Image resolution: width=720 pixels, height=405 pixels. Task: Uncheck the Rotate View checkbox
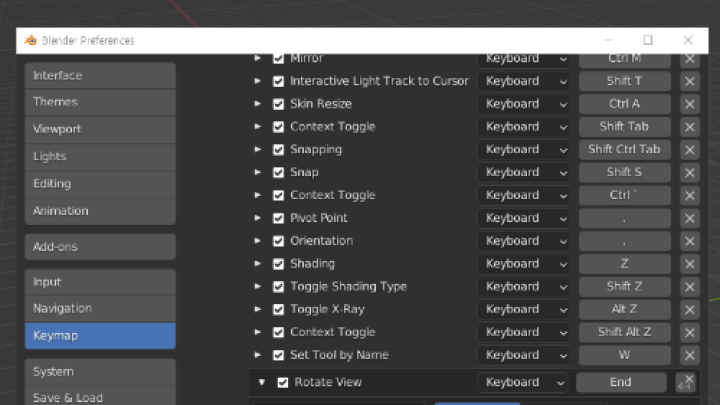tap(283, 382)
